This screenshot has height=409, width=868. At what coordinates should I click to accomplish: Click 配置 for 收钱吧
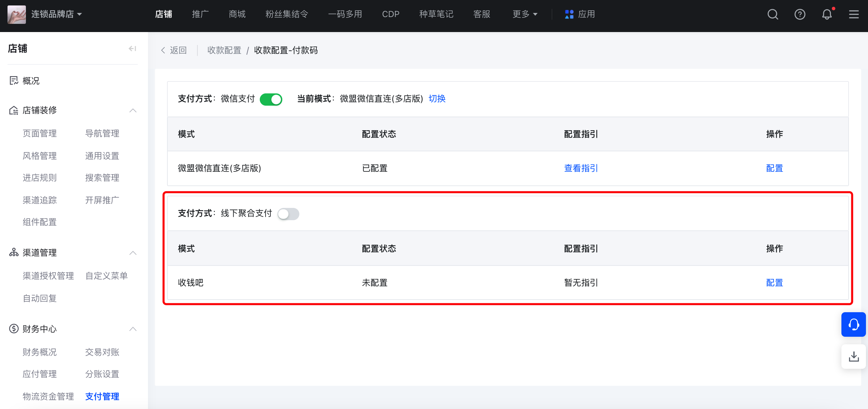(774, 283)
